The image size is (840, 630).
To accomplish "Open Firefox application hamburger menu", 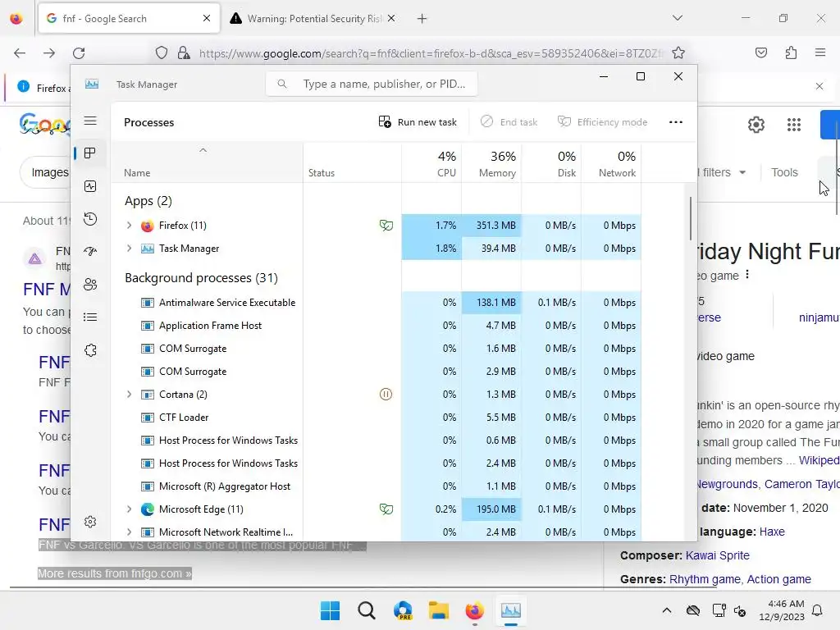I will pos(820,52).
